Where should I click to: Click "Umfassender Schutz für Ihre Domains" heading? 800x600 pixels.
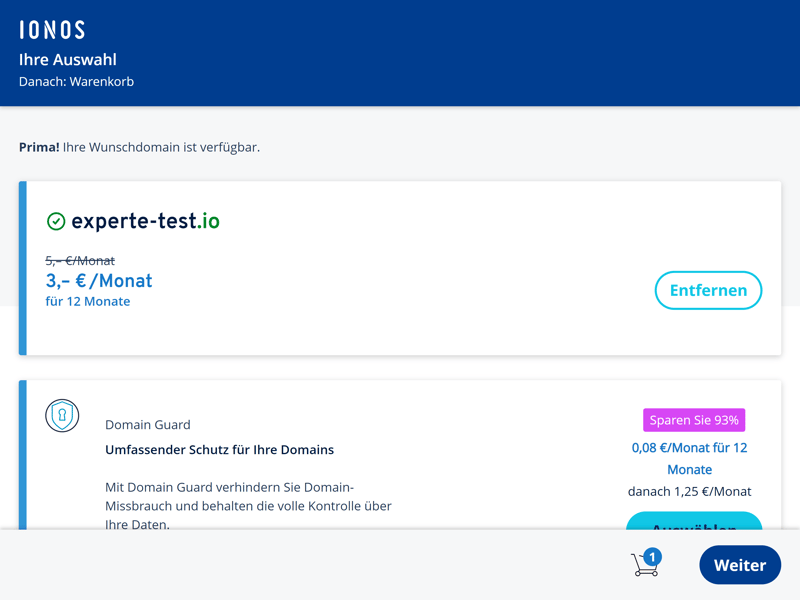click(219, 449)
